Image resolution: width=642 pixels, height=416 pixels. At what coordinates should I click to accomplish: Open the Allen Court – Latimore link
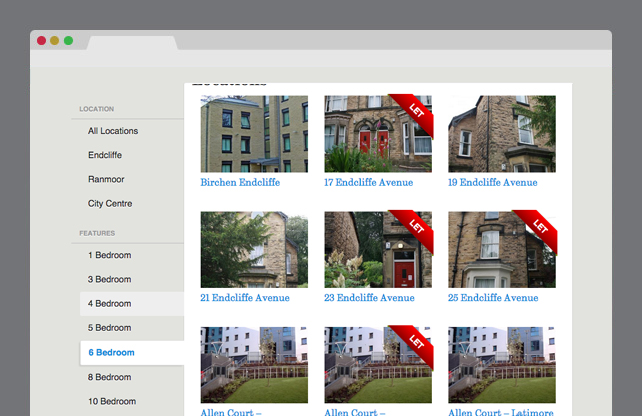pyautogui.click(x=500, y=412)
